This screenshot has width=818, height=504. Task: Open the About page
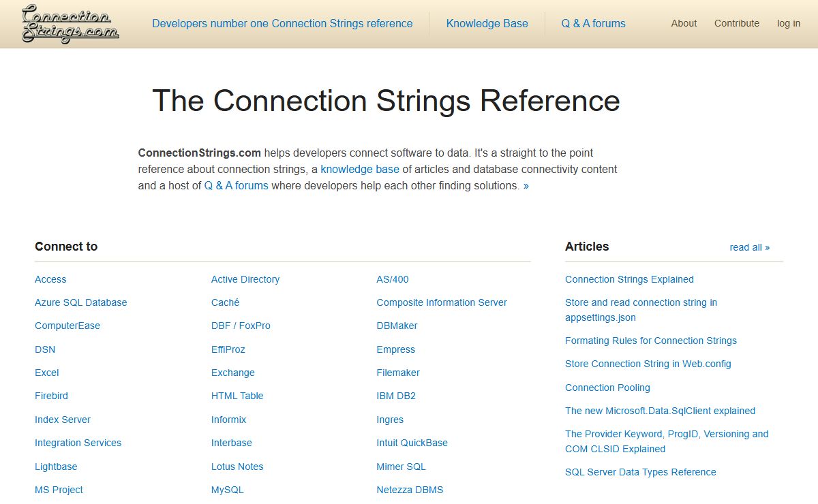click(684, 23)
